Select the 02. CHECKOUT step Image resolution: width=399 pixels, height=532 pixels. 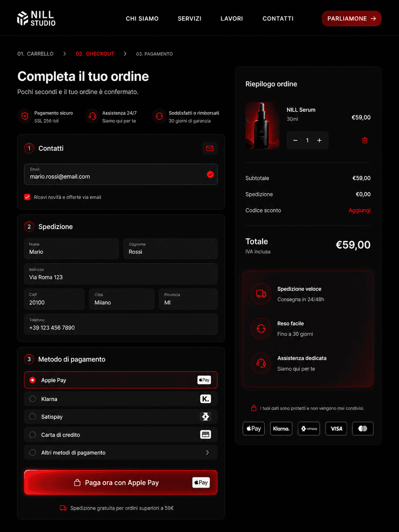coord(95,54)
